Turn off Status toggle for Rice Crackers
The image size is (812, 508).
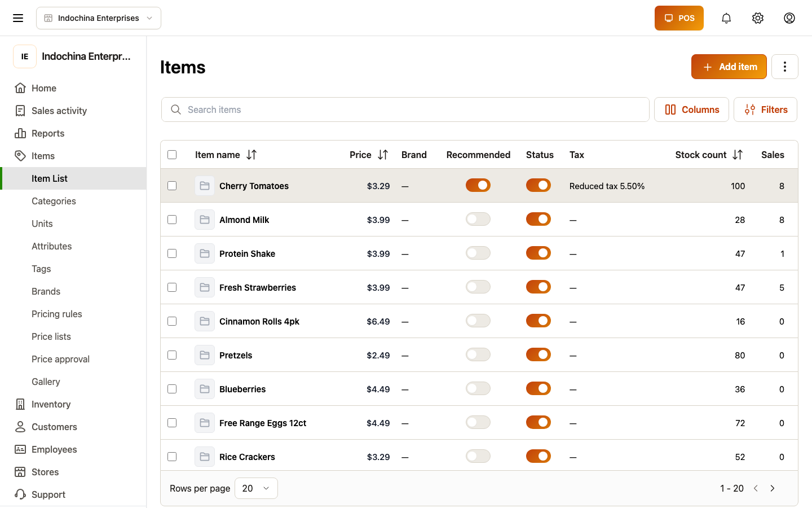539,456
